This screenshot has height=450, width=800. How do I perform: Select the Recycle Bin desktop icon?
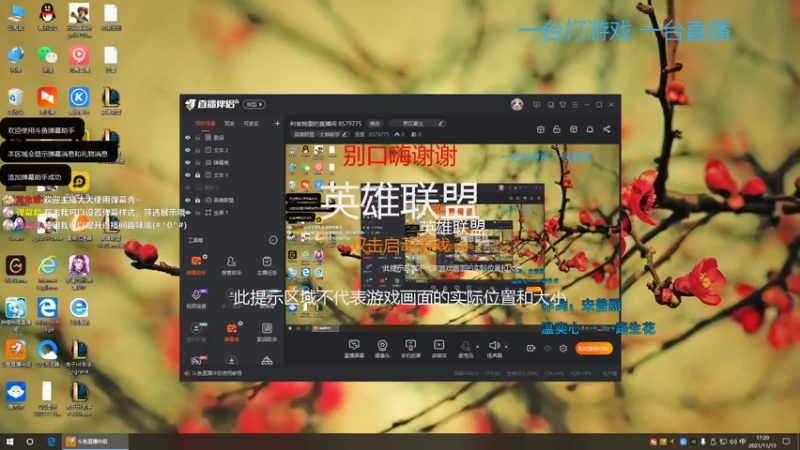click(x=15, y=101)
